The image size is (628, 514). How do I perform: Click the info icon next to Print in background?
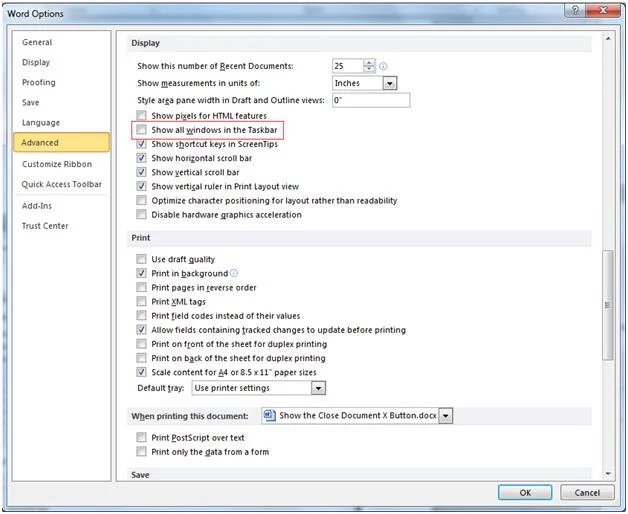click(234, 273)
